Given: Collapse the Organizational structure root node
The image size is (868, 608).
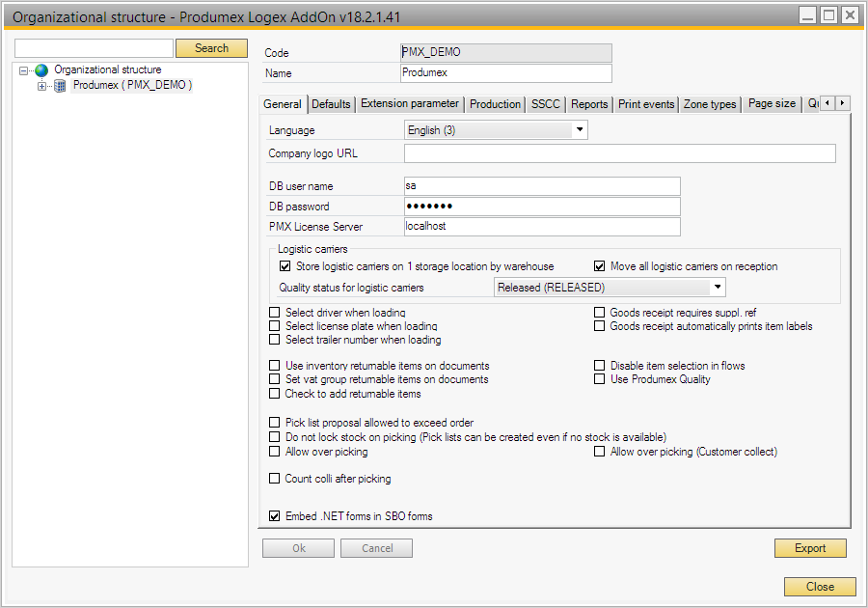Looking at the screenshot, I should click(24, 70).
